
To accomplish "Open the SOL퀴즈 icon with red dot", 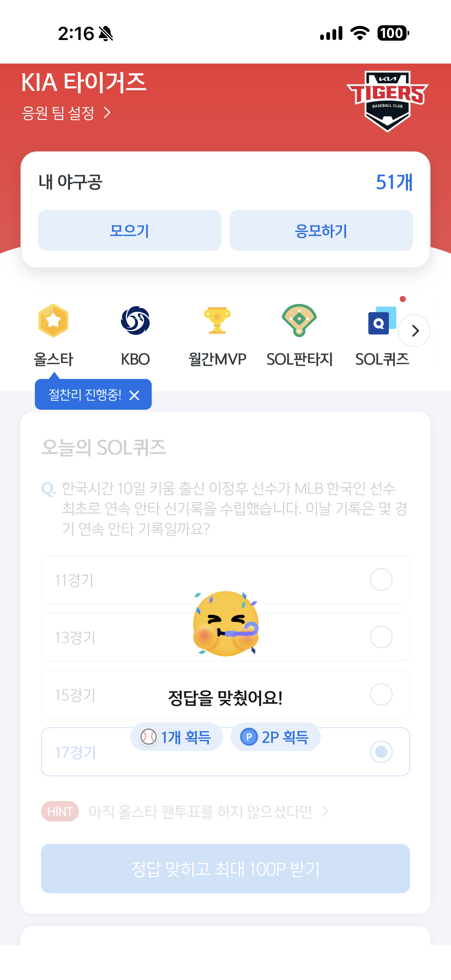I will pos(382,320).
